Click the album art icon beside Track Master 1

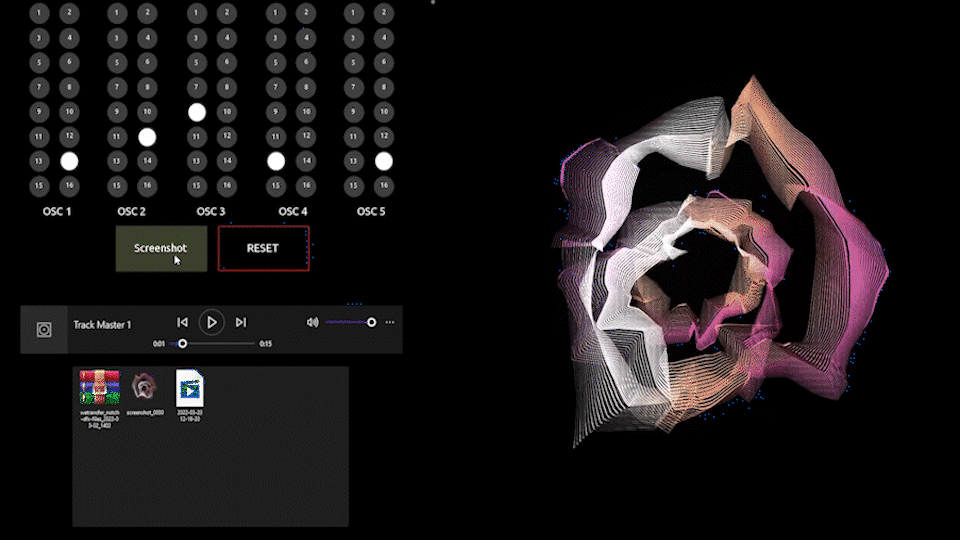pos(44,330)
